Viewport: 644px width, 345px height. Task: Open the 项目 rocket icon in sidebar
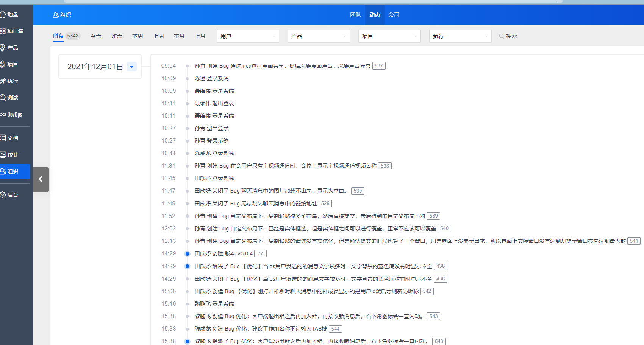(3, 64)
